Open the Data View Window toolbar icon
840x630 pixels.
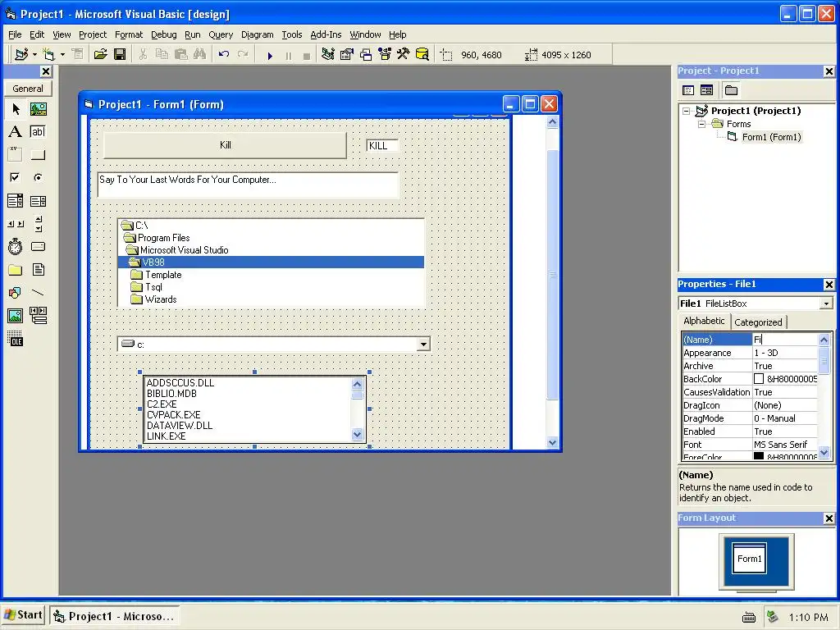pos(422,54)
